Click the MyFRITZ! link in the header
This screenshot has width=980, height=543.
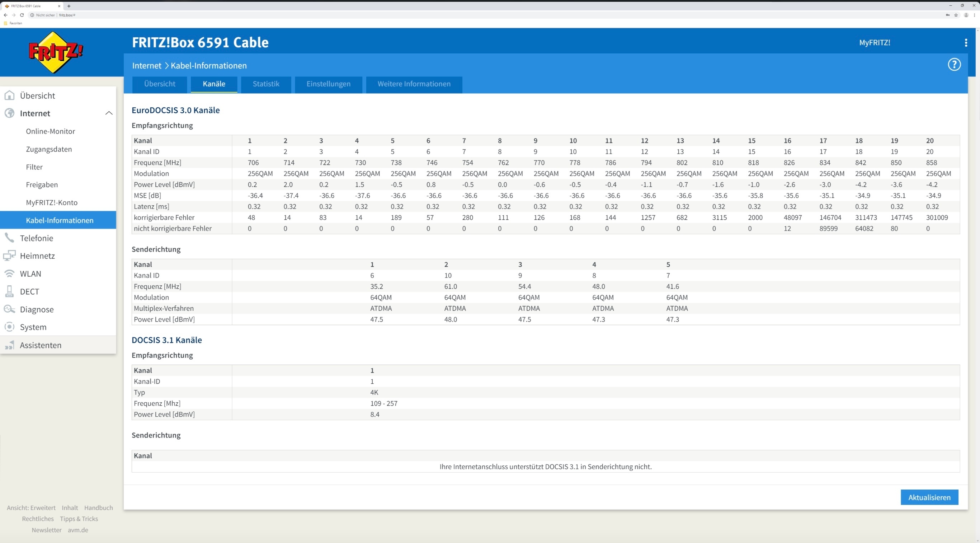point(874,43)
